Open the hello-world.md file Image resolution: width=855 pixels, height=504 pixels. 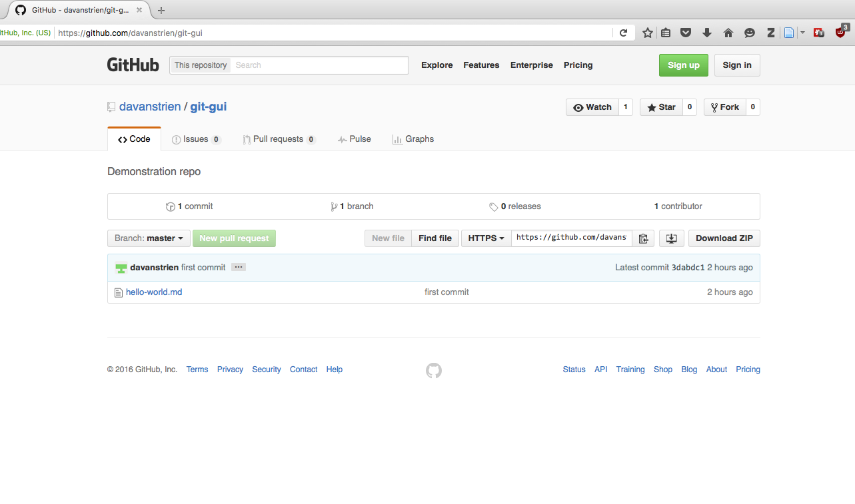pos(154,292)
